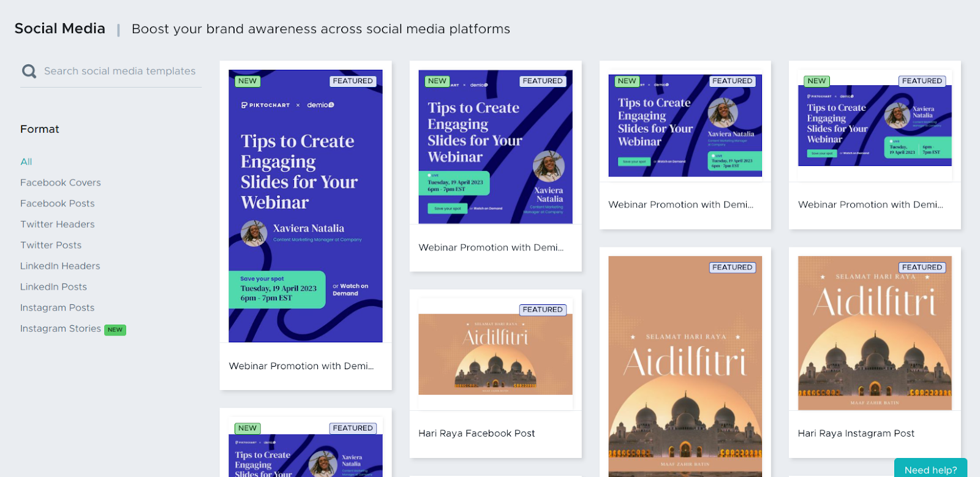This screenshot has height=477, width=980.
Task: Click FEATURED badge on Hari Raya Instagram Post
Action: (x=922, y=268)
